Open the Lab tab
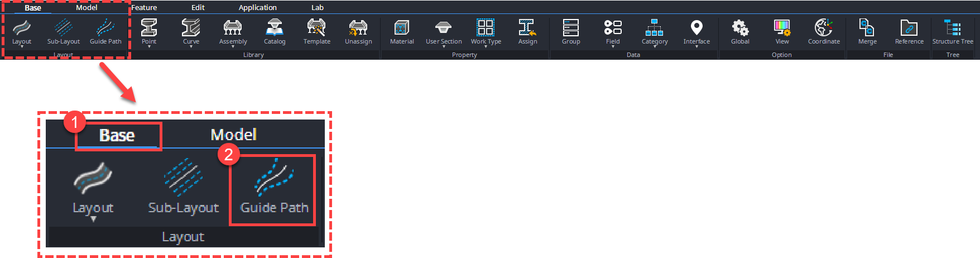The height and width of the screenshot is (258, 980). coord(318,8)
